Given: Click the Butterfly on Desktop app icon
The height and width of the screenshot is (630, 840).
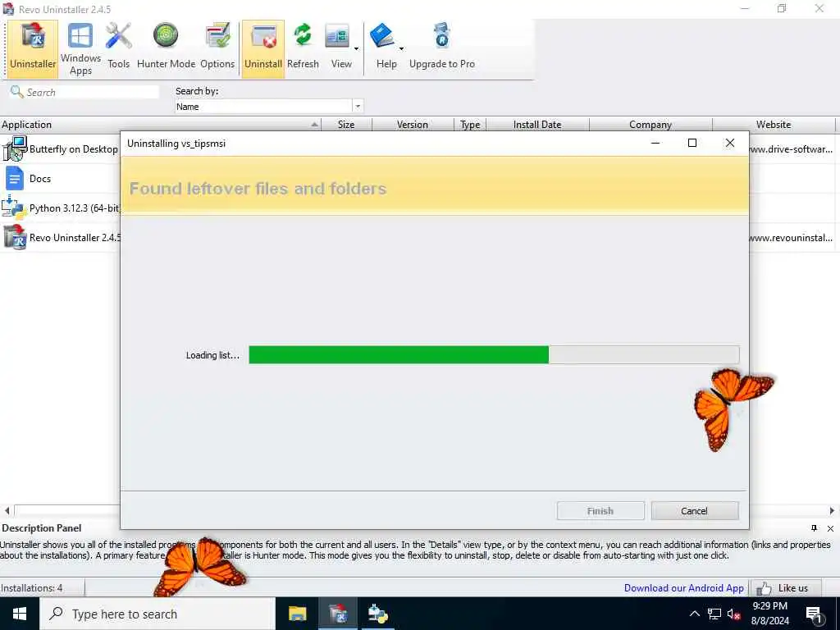Looking at the screenshot, I should pos(15,148).
